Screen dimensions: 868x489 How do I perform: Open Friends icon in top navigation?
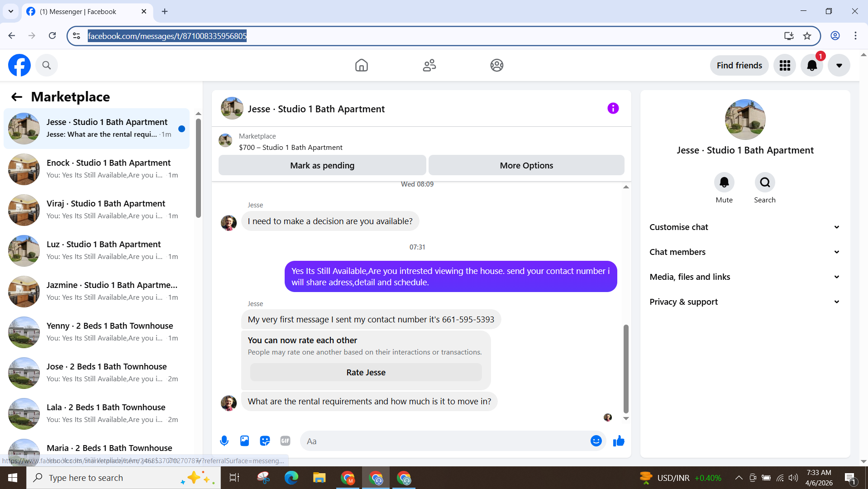[429, 65]
